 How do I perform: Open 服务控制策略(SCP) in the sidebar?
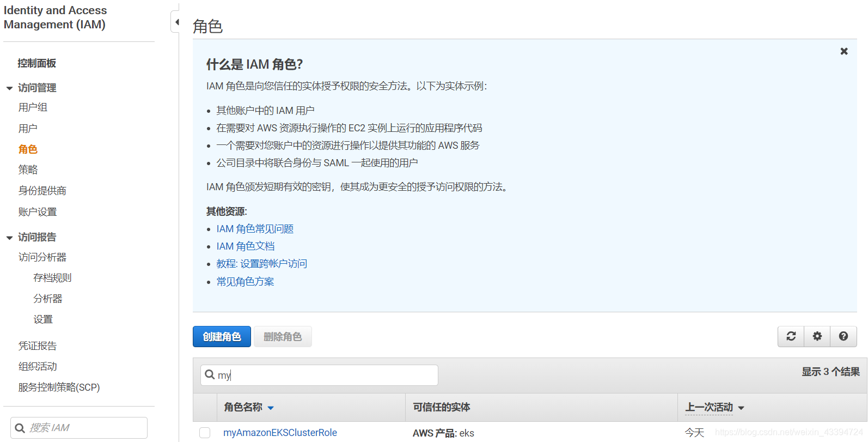pyautogui.click(x=59, y=387)
